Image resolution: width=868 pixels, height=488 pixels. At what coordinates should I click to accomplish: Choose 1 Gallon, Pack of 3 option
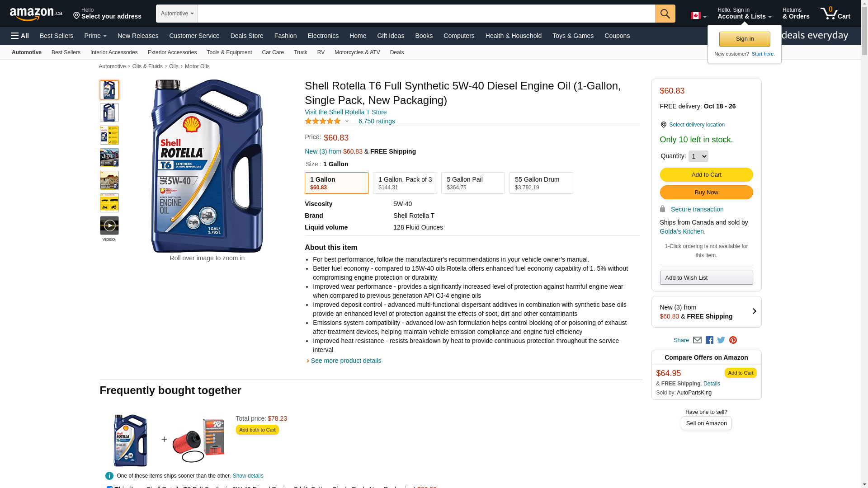click(x=405, y=183)
